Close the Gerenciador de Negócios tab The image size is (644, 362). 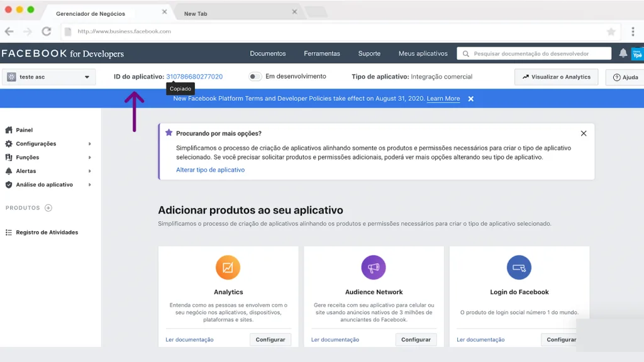tap(164, 12)
